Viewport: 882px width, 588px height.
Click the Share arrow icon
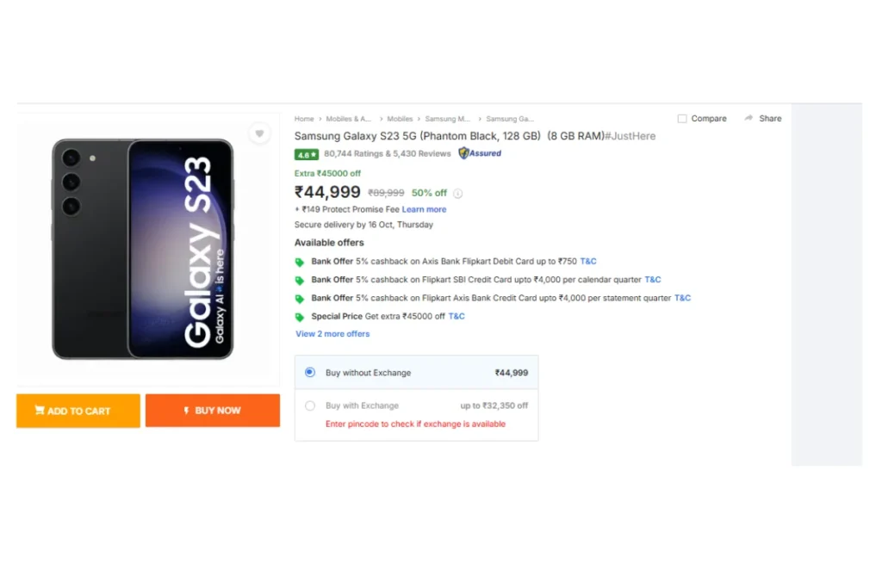[x=748, y=118]
